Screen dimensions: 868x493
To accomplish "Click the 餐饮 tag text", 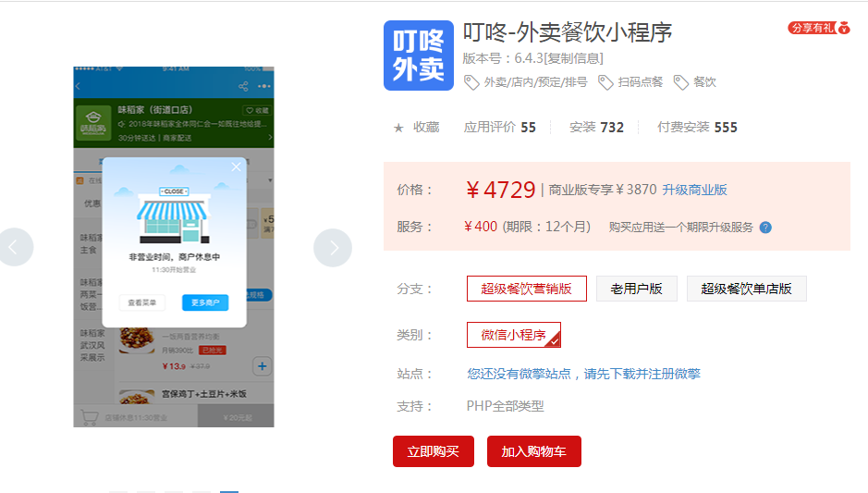I will 704,82.
